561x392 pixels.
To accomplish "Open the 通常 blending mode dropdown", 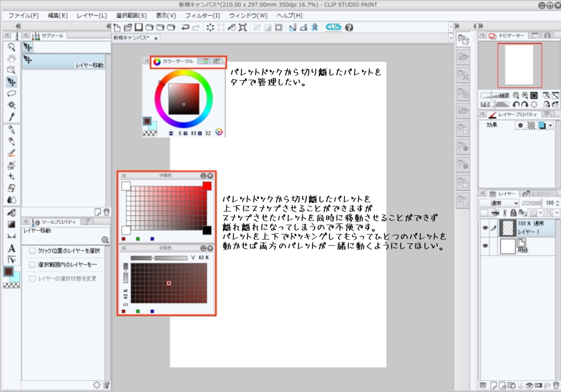I will 499,203.
